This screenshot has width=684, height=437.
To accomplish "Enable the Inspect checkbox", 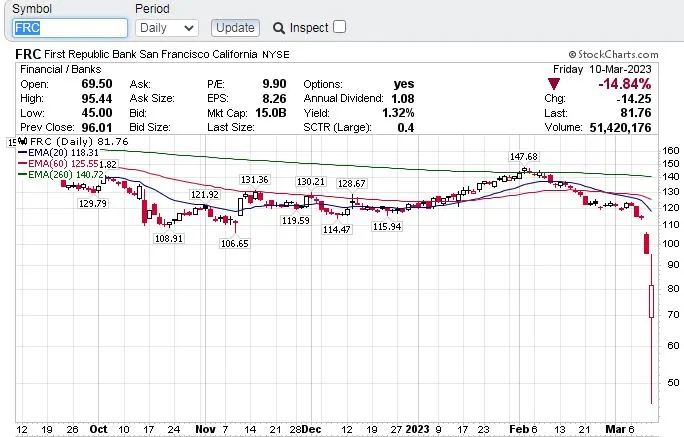I will pyautogui.click(x=339, y=27).
